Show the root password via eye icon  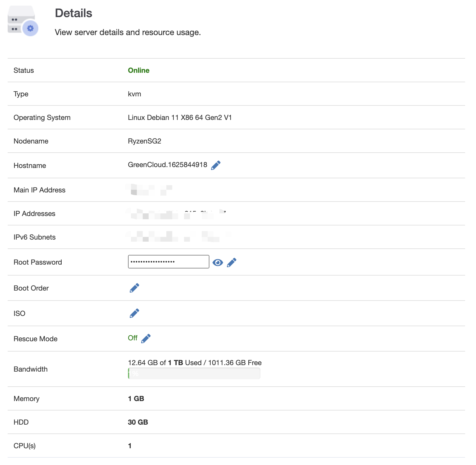(218, 262)
